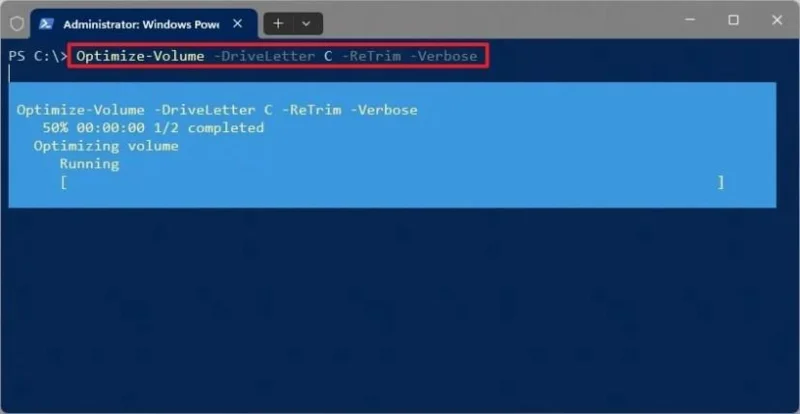Image resolution: width=800 pixels, height=414 pixels.
Task: Click the '50% 00:00:00 1/2 completed' status line
Action: [153, 128]
